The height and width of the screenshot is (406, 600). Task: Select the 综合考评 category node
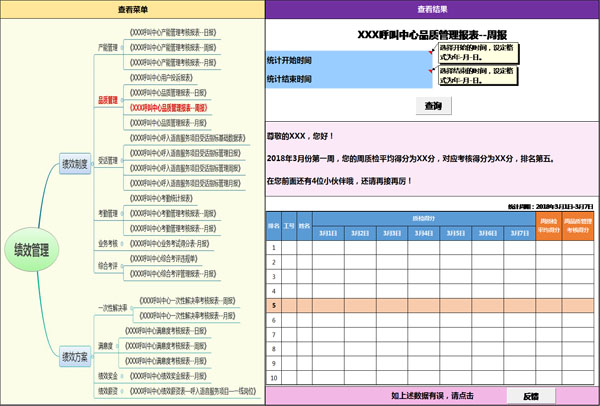pos(108,266)
